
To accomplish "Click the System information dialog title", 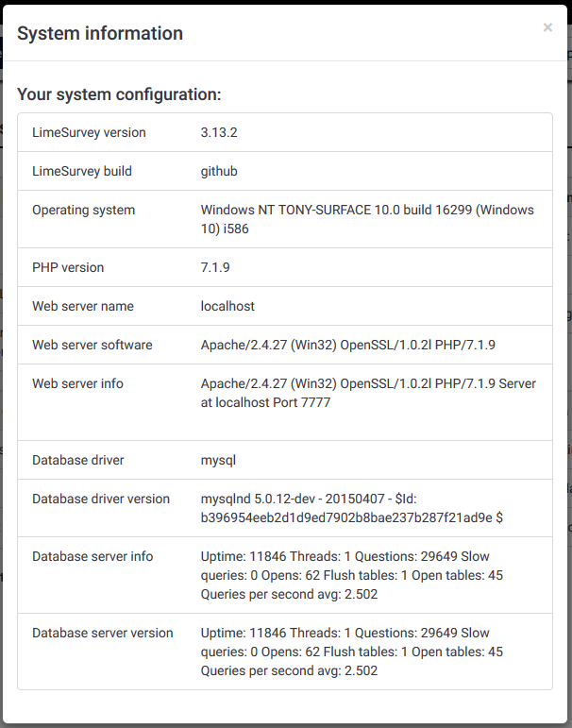I will pos(100,34).
